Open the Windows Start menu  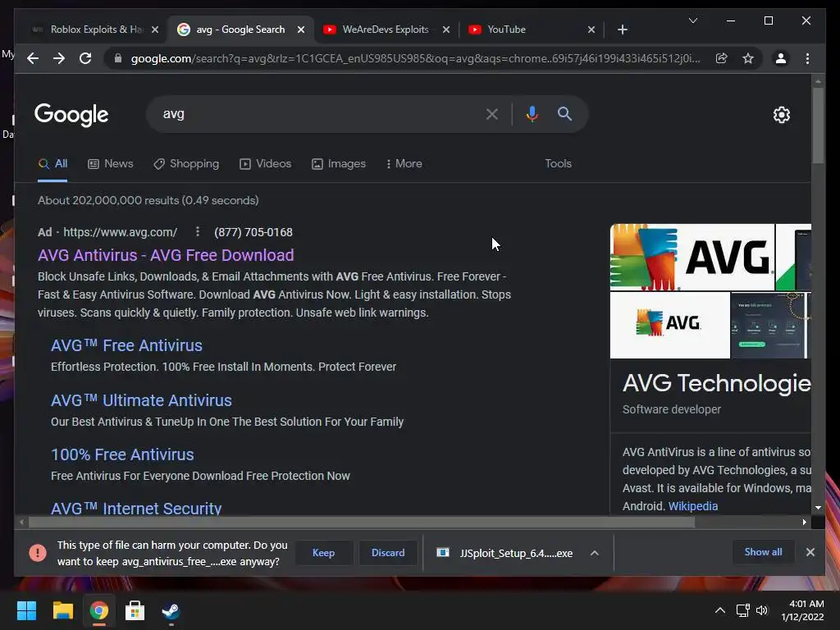click(26, 610)
